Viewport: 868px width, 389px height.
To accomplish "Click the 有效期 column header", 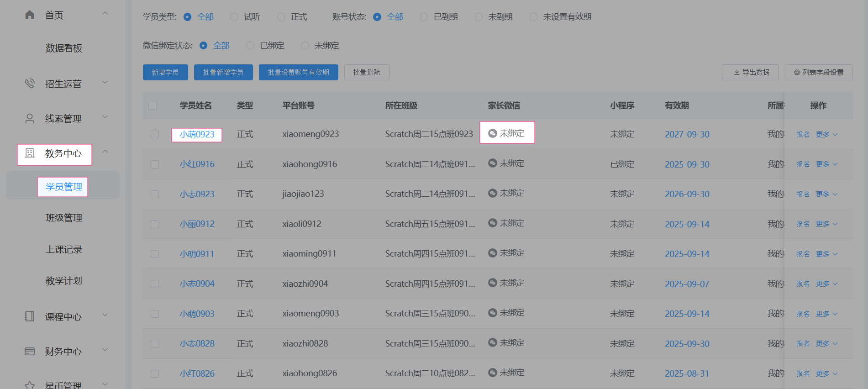I will point(677,105).
